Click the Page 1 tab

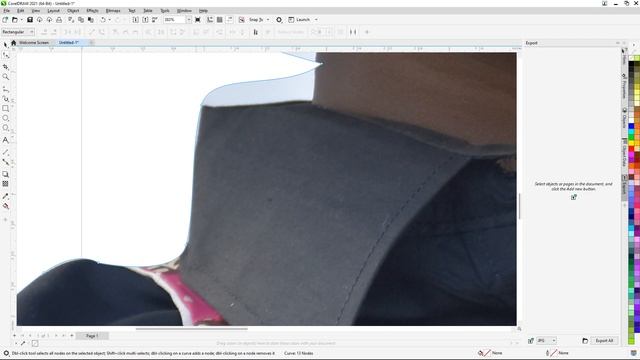click(92, 336)
